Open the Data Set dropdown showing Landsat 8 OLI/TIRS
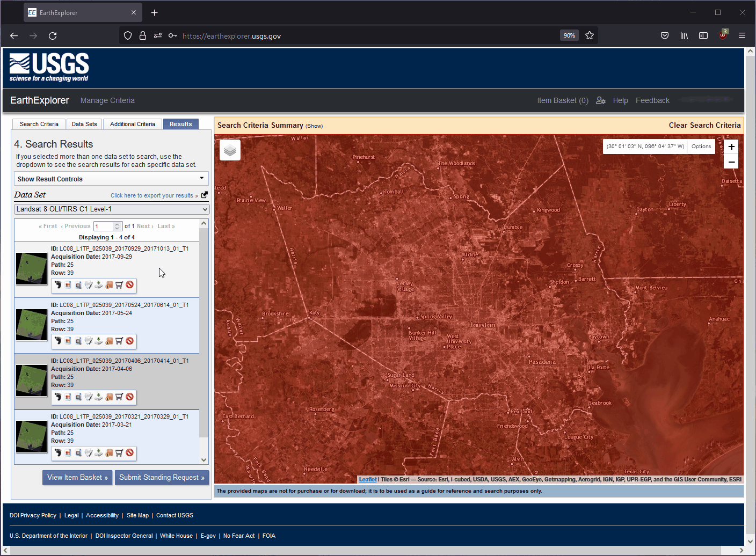Image resolution: width=756 pixels, height=556 pixels. pos(111,209)
